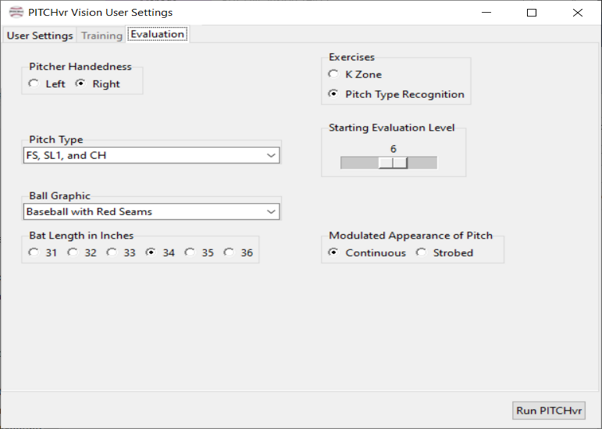The image size is (602, 429).
Task: Select Right pitcher handedness
Action: pos(81,84)
